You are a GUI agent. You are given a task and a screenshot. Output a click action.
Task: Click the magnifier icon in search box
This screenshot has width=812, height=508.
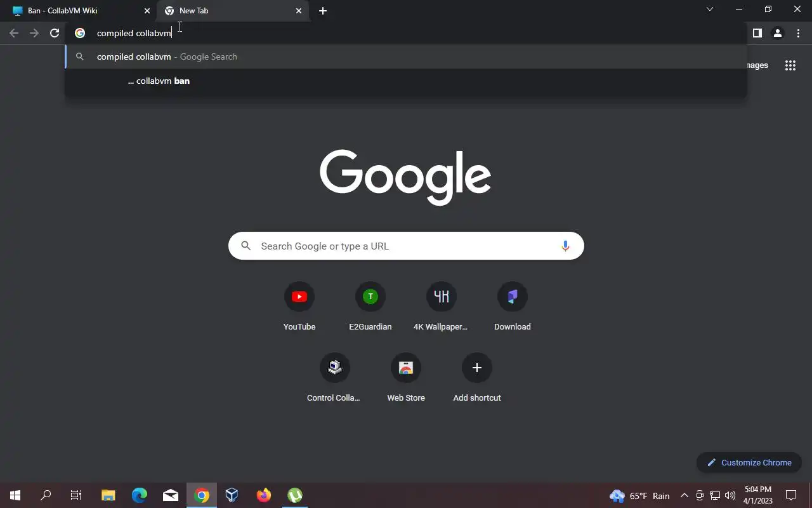tap(246, 246)
